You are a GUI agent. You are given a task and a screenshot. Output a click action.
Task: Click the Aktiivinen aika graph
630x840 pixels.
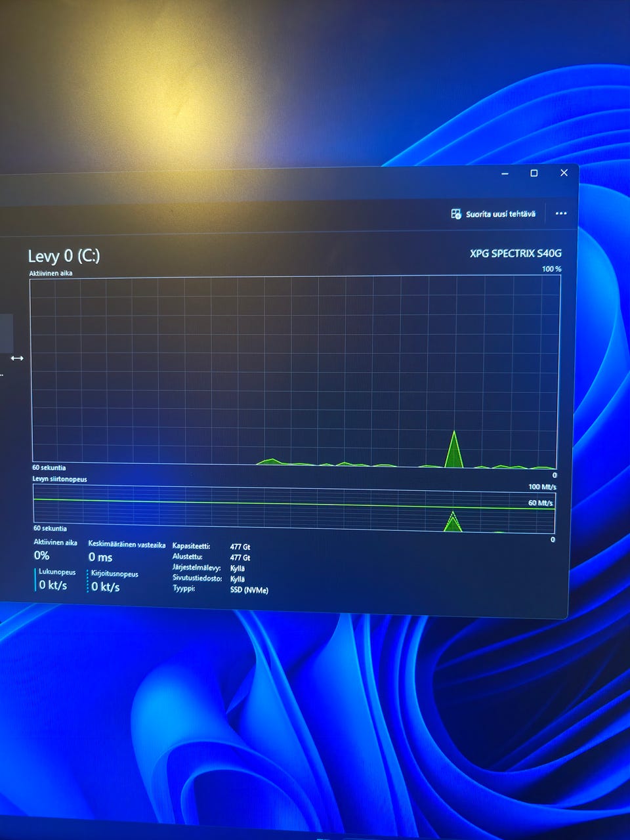[295, 371]
